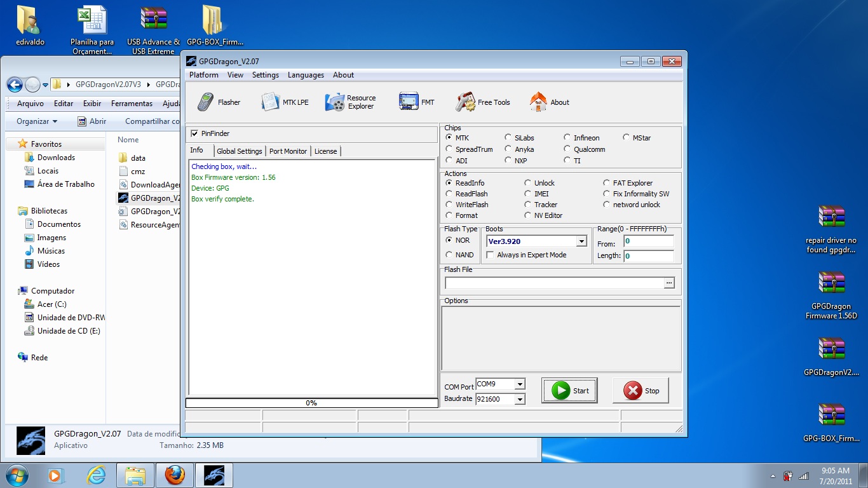Select the About menu in menu bar
The height and width of the screenshot is (488, 868).
(343, 75)
